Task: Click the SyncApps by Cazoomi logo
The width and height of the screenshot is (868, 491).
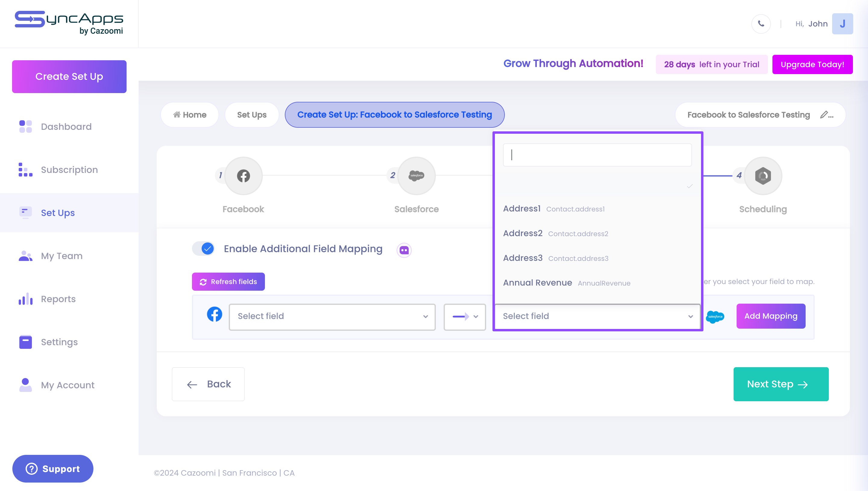Action: click(69, 23)
